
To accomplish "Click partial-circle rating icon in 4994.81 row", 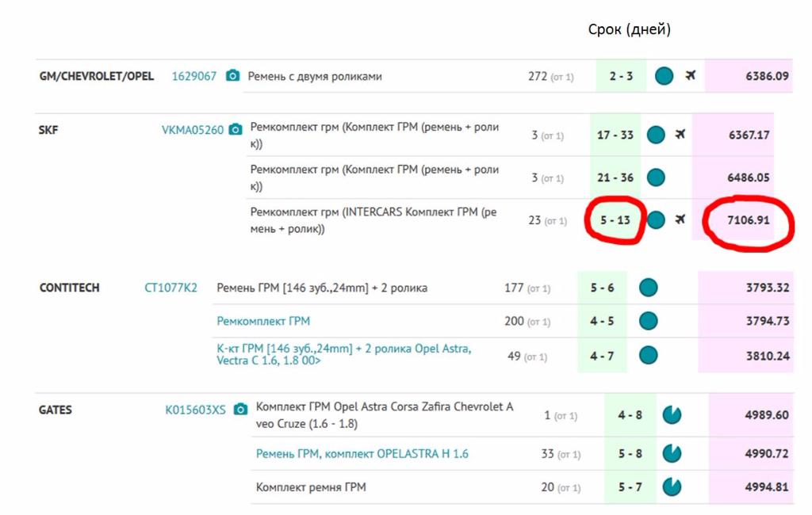I will click(672, 486).
